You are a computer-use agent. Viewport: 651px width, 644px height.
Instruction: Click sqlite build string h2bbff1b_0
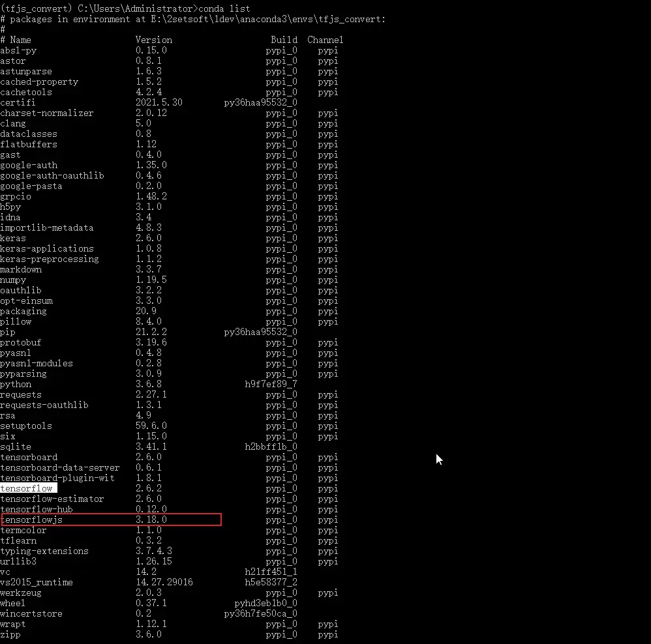click(x=271, y=447)
